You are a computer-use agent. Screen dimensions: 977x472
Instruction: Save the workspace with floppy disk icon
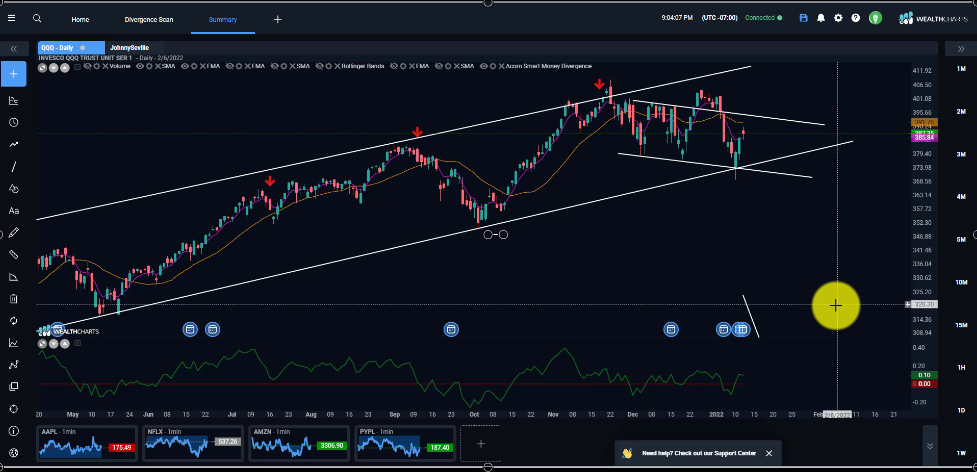click(x=803, y=18)
